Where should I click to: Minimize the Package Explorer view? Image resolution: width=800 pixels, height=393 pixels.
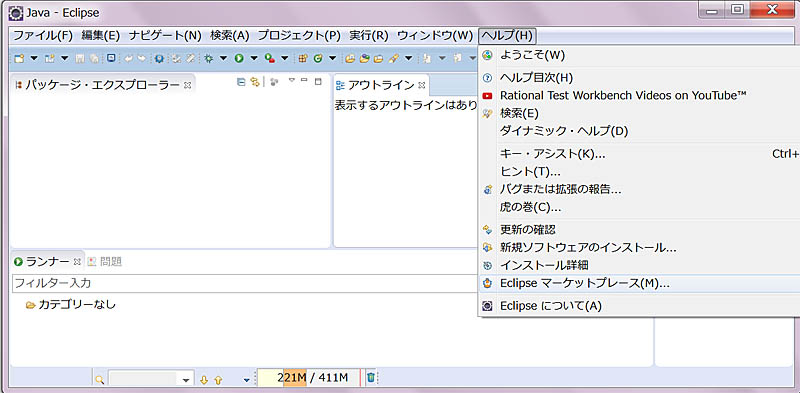[x=304, y=80]
